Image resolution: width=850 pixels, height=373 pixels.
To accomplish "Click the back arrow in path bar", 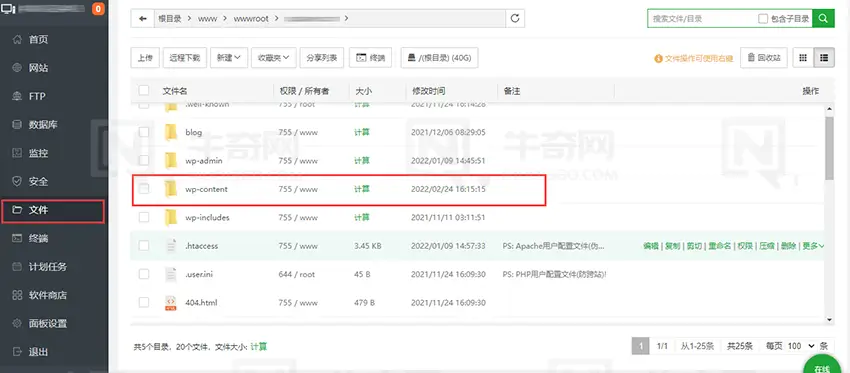I will click(x=143, y=18).
